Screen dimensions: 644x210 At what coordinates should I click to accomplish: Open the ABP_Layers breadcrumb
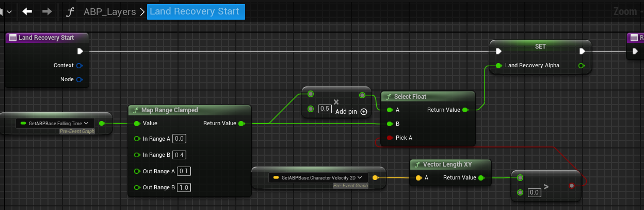point(110,11)
